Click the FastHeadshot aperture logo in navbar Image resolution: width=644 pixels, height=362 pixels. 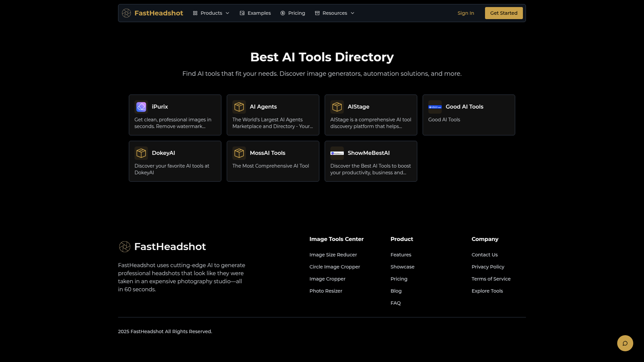(x=126, y=13)
